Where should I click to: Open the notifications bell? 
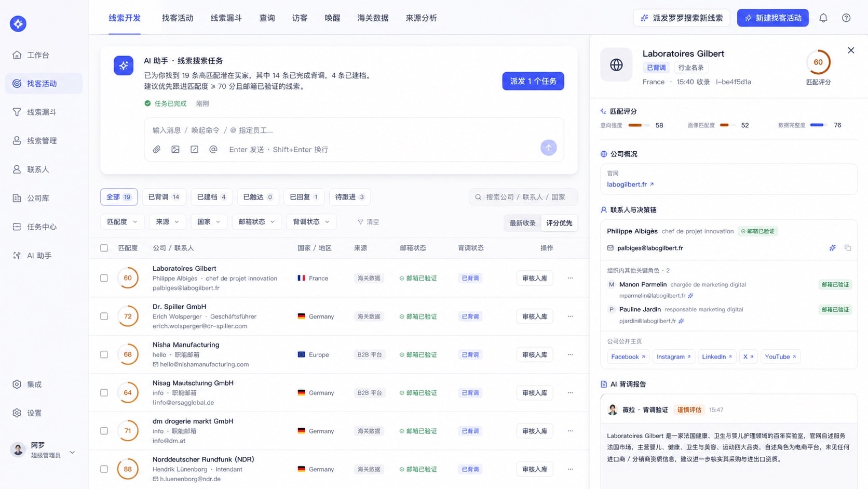tap(823, 18)
